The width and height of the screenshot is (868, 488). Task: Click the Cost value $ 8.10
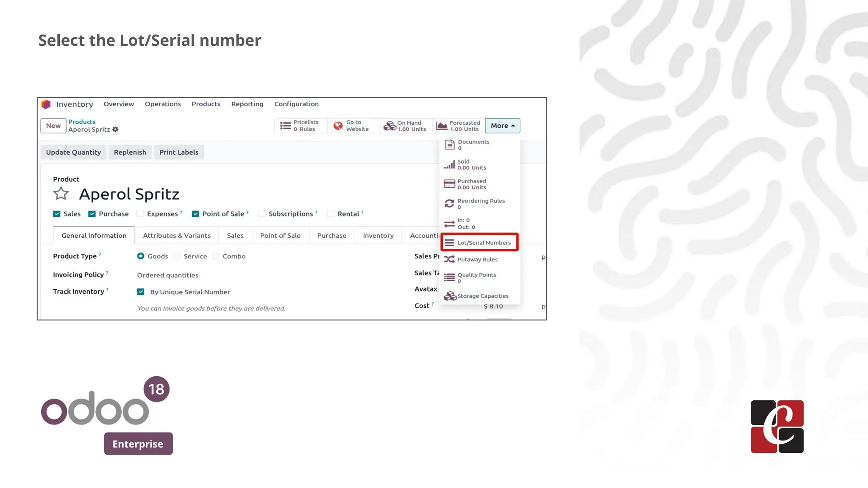click(x=493, y=306)
